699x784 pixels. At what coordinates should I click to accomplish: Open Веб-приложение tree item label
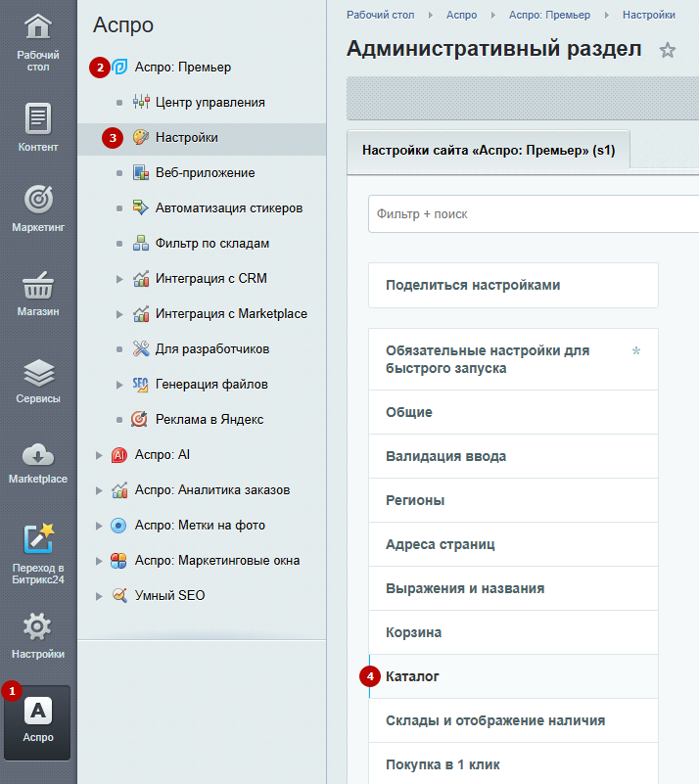205,172
